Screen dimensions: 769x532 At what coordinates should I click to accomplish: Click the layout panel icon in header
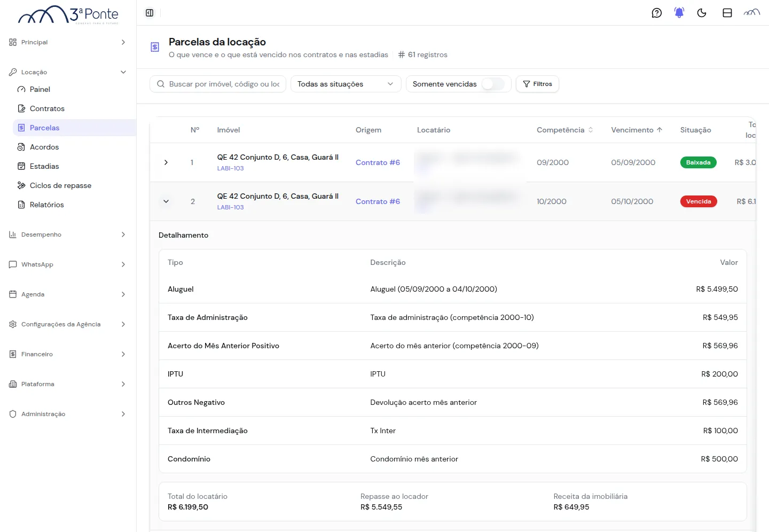(x=727, y=13)
